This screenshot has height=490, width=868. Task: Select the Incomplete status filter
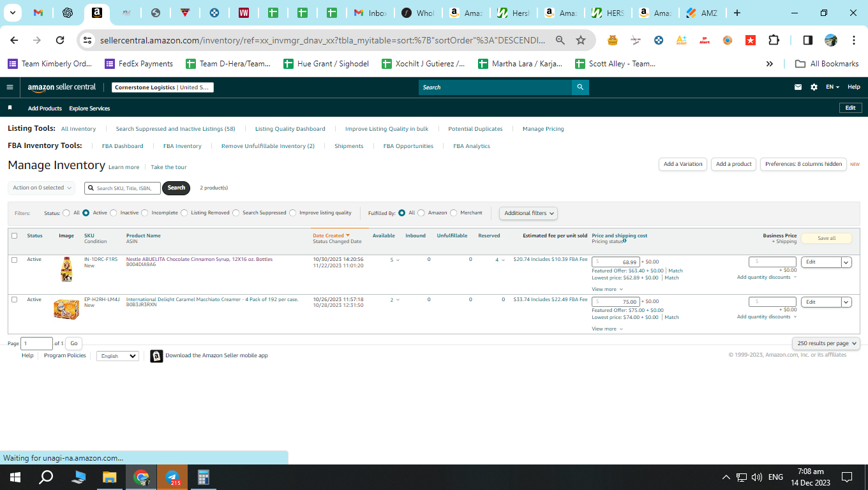tap(145, 213)
